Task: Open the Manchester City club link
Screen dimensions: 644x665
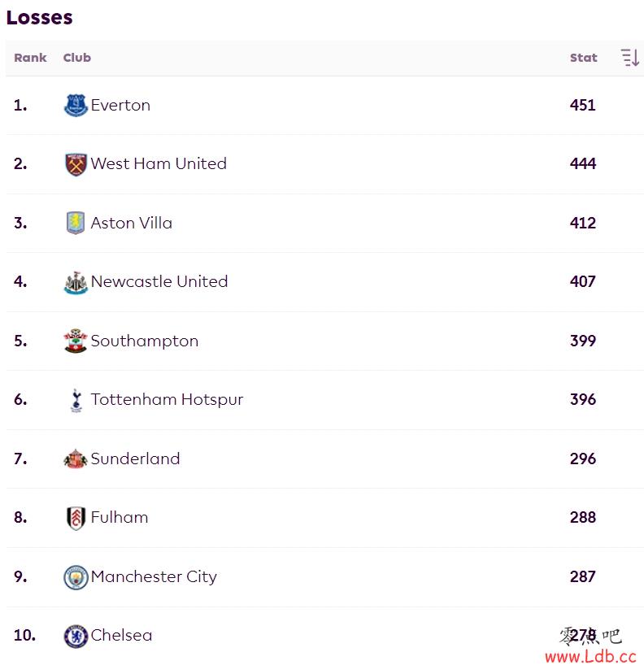Action: 154,576
